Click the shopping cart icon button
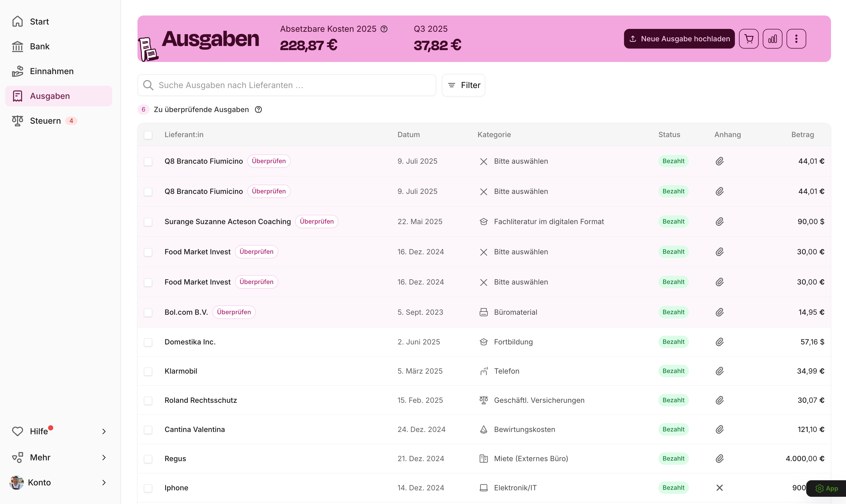 click(x=748, y=39)
